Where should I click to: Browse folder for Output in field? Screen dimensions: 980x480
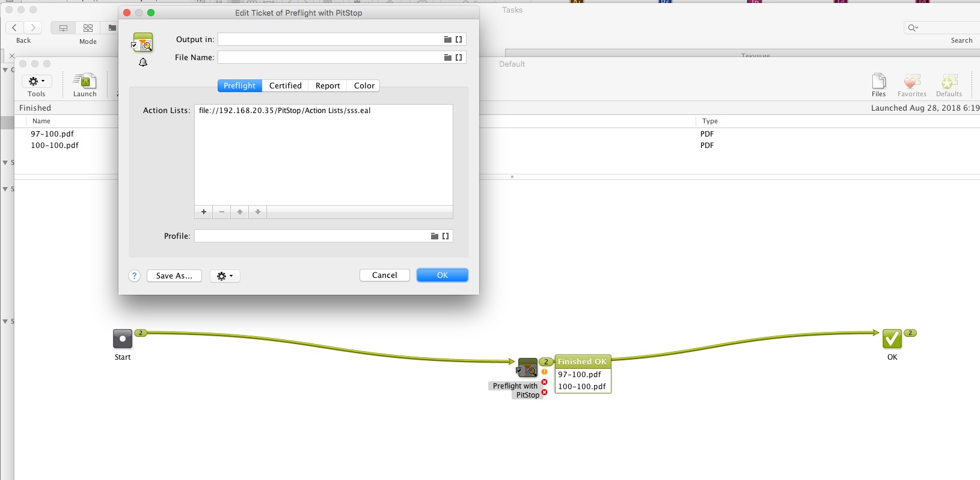click(447, 40)
